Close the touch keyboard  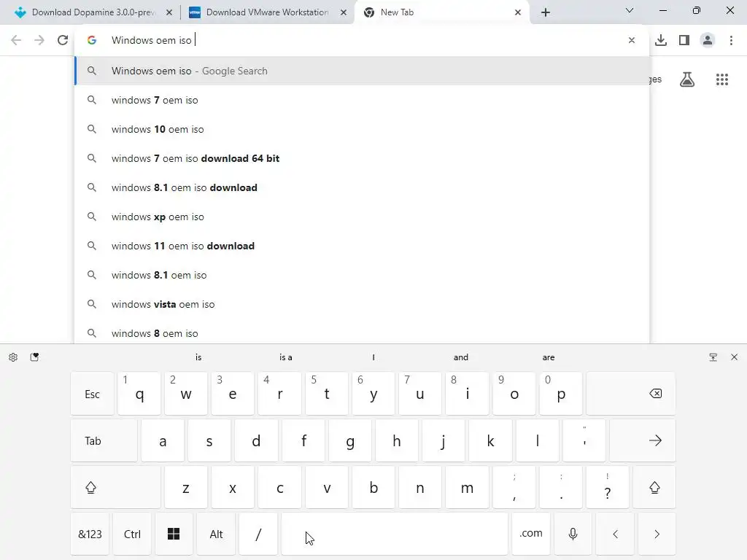pyautogui.click(x=734, y=357)
